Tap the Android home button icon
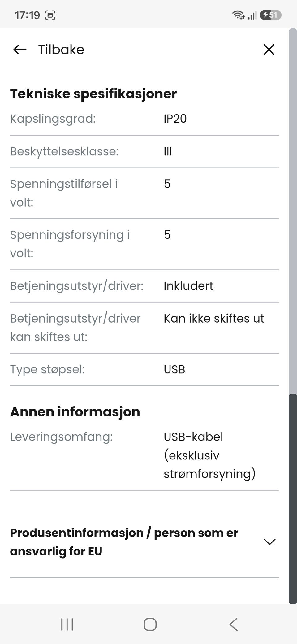The image size is (297, 644). (150, 624)
